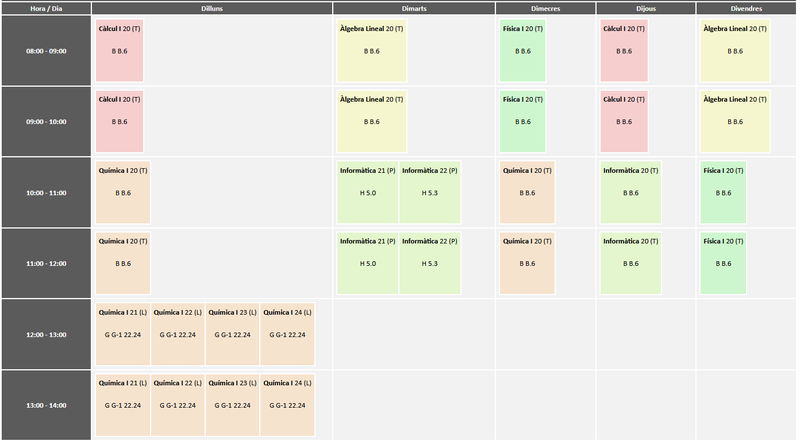The height and width of the screenshot is (441, 800).
Task: Open Càlcul I 20 (T) on Dilluns at 08:00
Action: 120,50
